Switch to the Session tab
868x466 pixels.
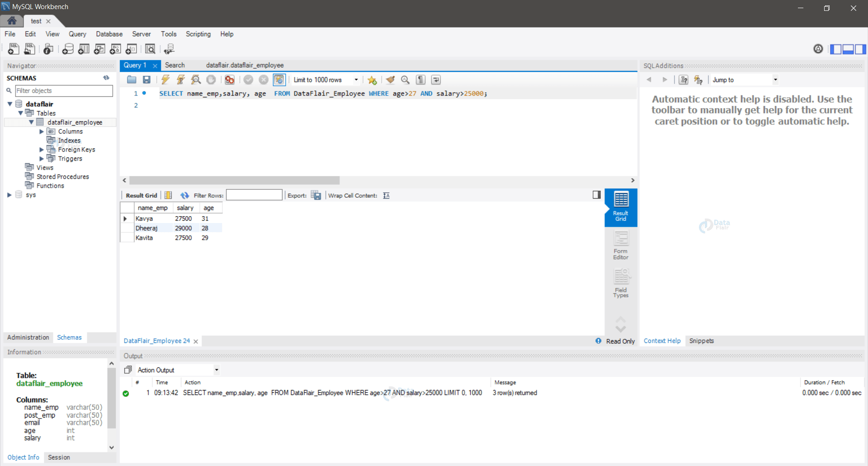59,457
